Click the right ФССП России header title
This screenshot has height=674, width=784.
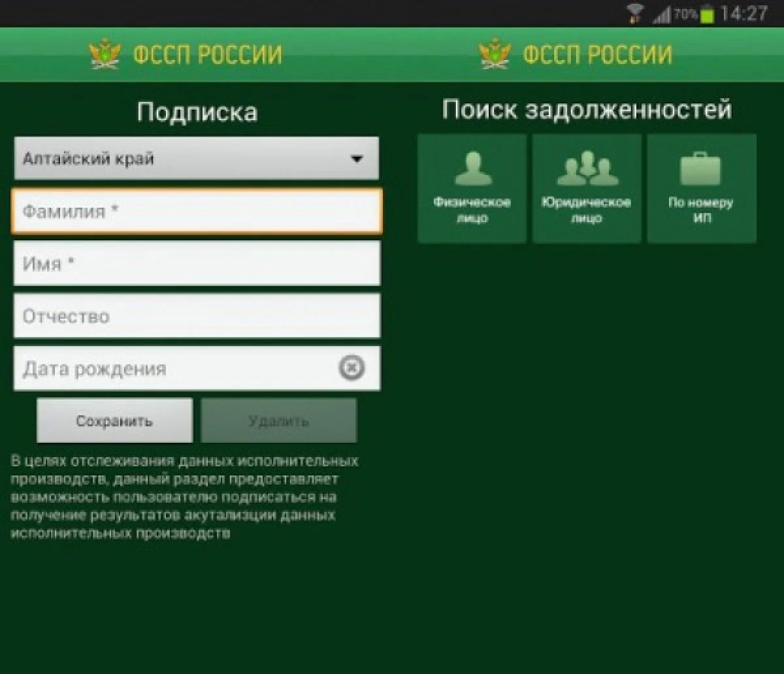597,55
